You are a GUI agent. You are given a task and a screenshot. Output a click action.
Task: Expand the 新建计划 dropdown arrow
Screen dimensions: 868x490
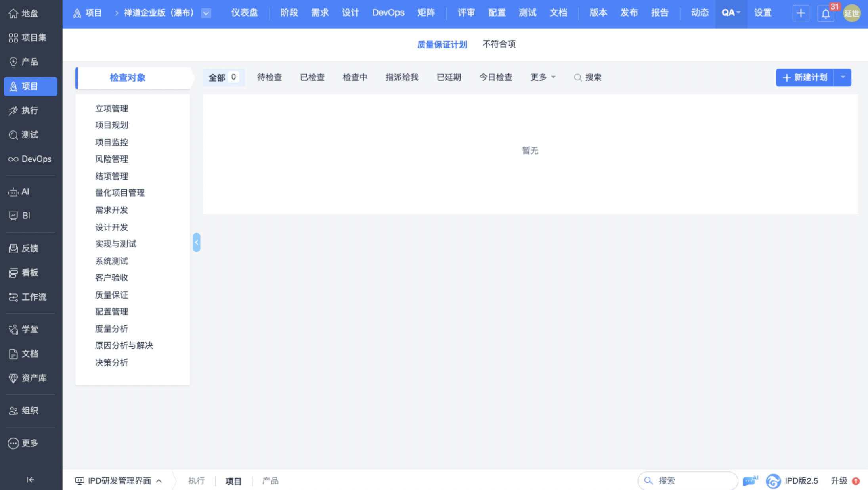coord(843,77)
